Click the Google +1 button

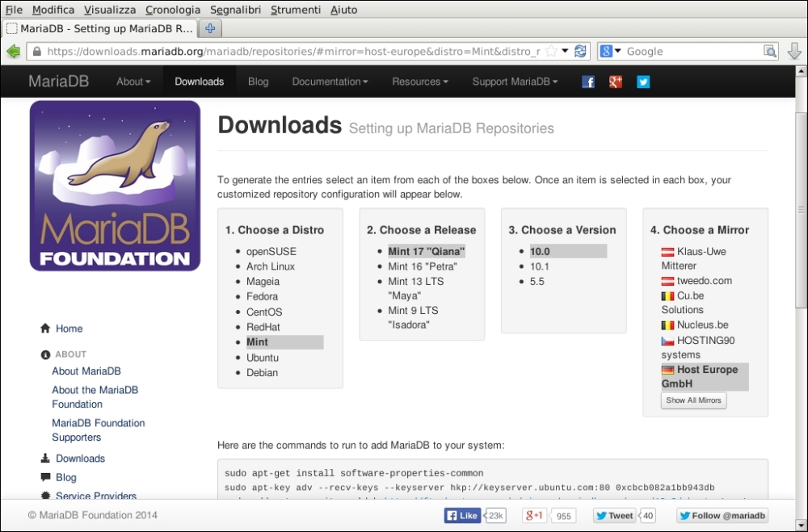[x=534, y=515]
